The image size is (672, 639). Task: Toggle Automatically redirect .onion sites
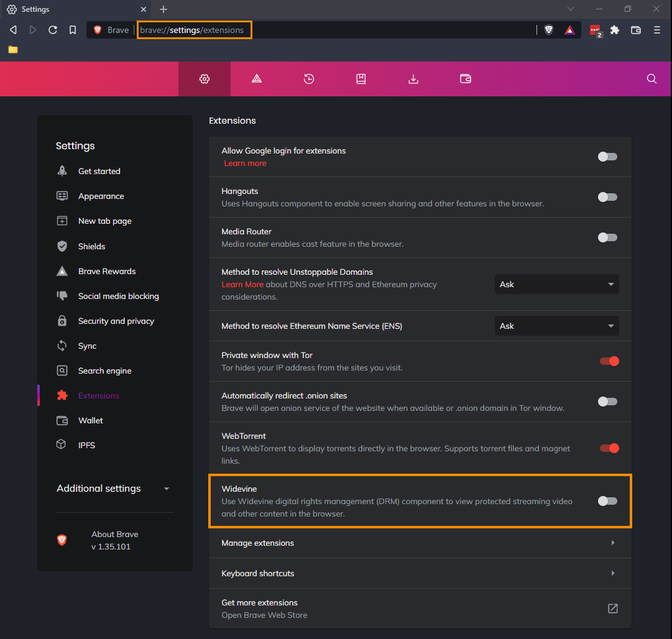[x=607, y=402]
